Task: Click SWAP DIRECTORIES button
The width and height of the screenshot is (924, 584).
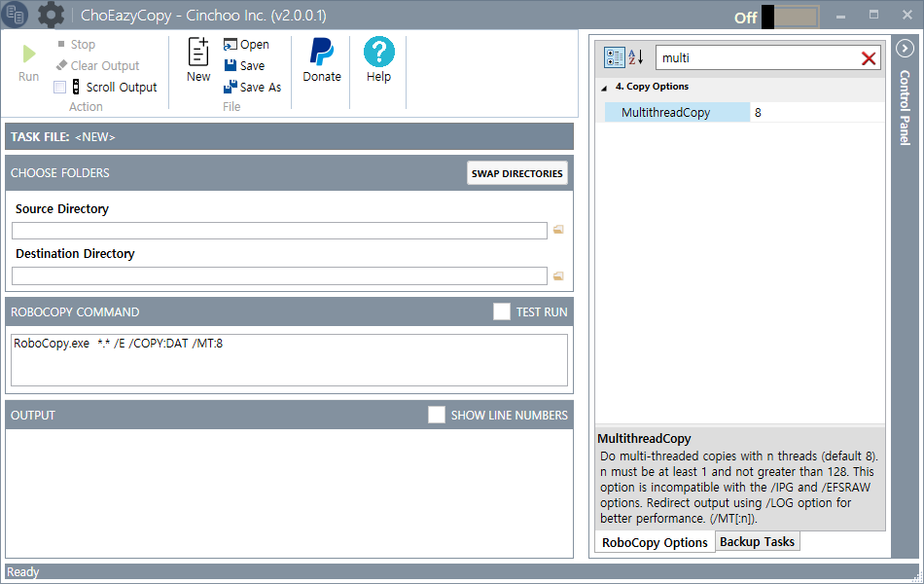Action: tap(516, 173)
